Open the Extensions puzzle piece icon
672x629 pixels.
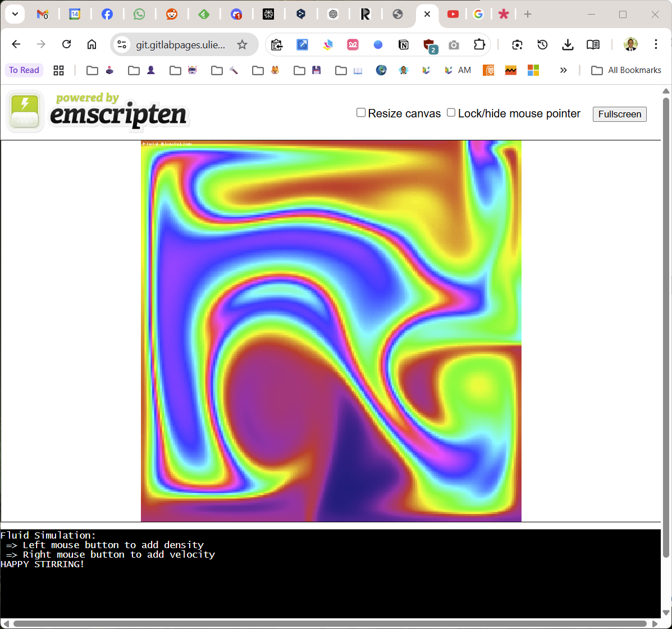tap(478, 44)
